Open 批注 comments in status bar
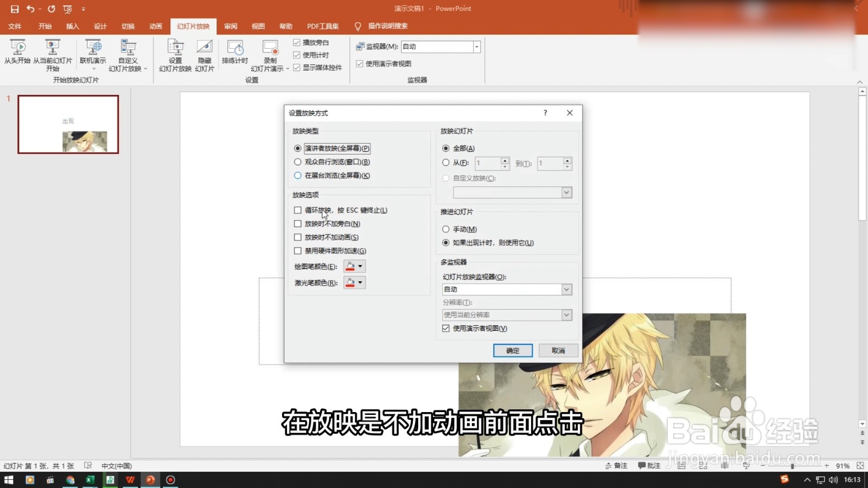The image size is (868, 488). (x=649, y=465)
